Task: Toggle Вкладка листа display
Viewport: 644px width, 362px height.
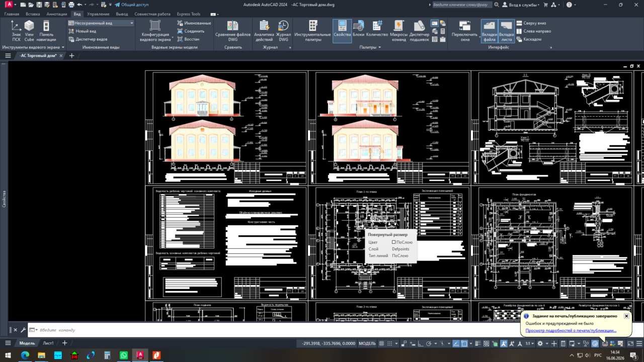Action: pos(507,31)
